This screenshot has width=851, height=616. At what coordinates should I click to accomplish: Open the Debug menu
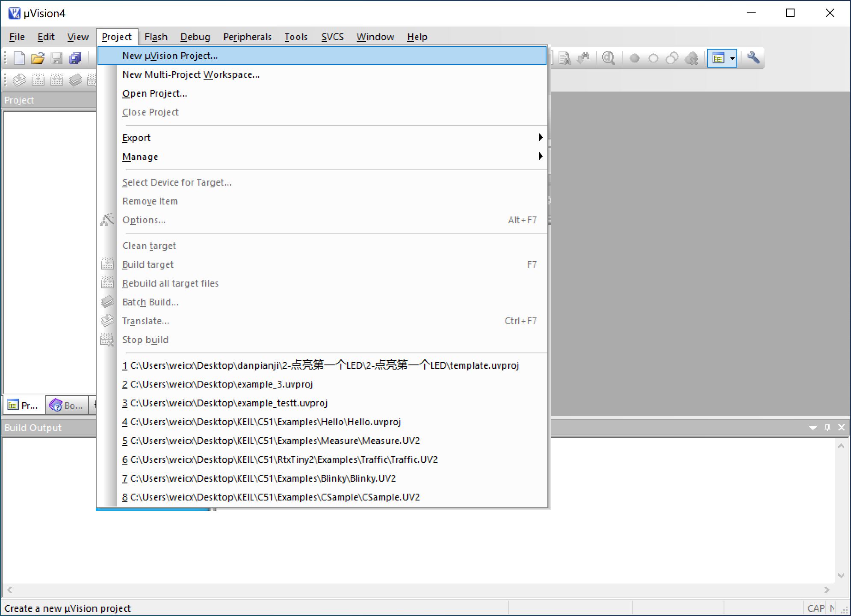click(195, 37)
